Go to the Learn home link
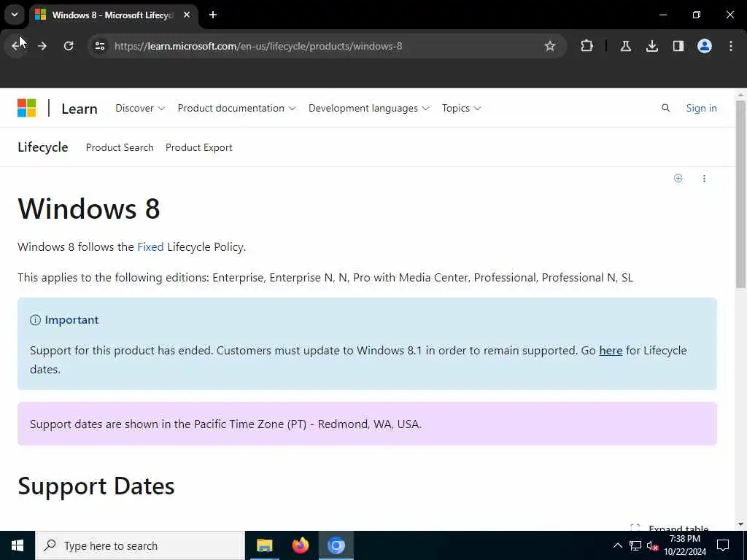The height and width of the screenshot is (560, 747). point(80,109)
